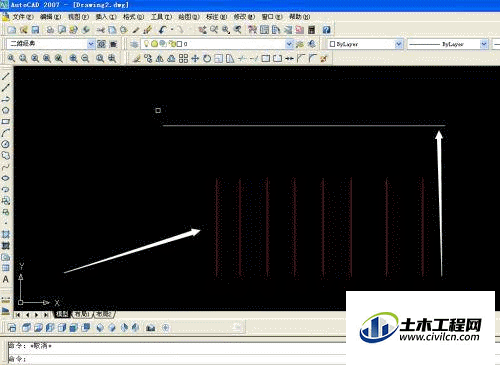Select the Multiline Text tool

[x=6, y=280]
